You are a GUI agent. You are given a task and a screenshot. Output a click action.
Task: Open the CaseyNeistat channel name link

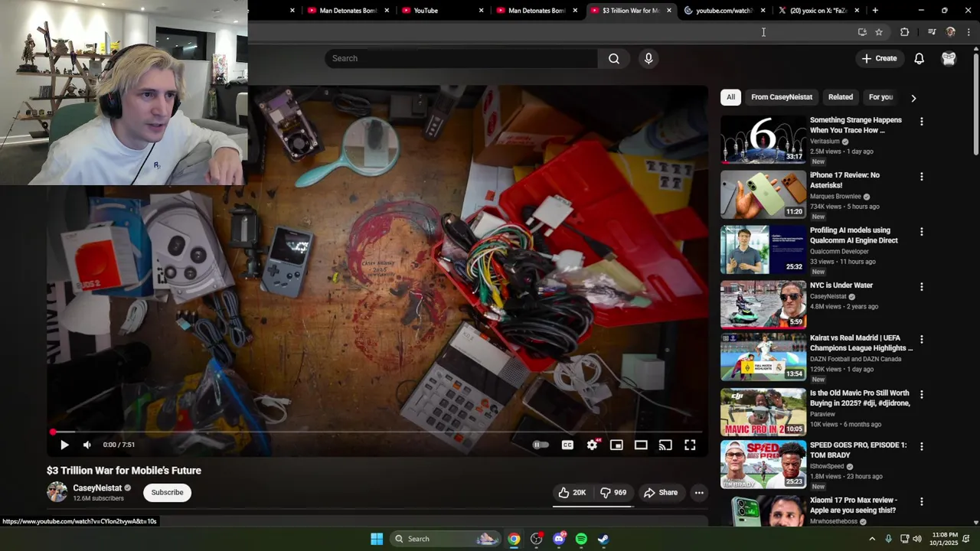click(x=97, y=487)
